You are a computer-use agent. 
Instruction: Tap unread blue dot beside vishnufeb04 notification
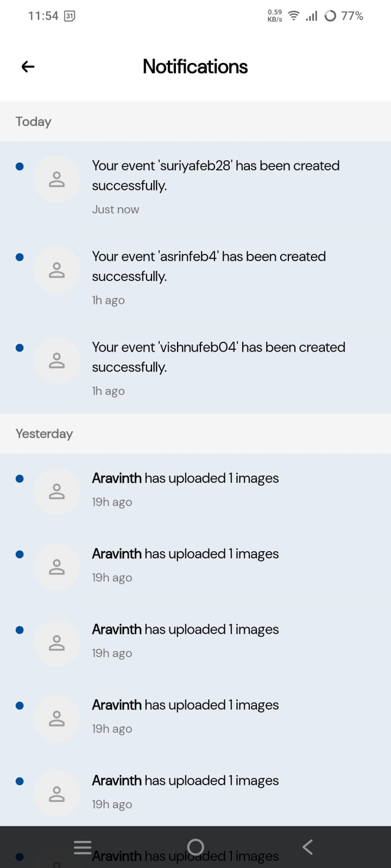[20, 348]
